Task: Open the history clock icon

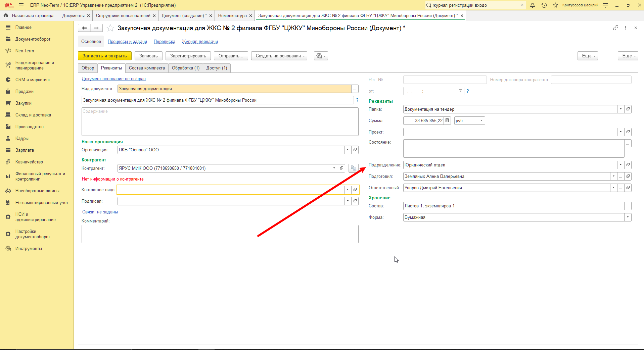Action: [x=544, y=5]
